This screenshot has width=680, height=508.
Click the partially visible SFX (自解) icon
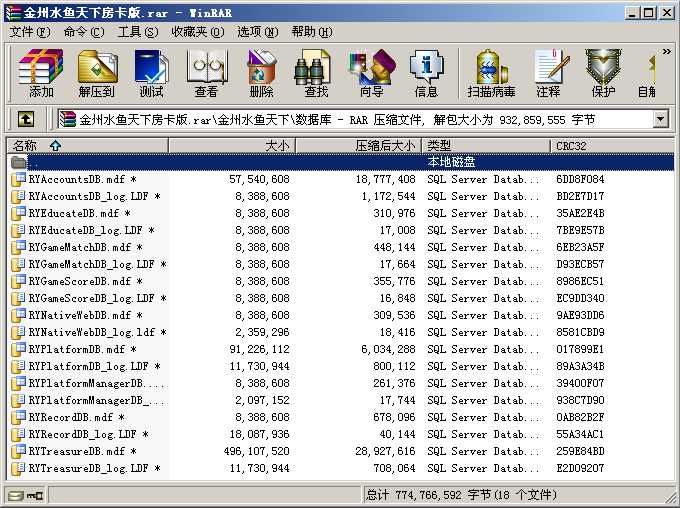click(647, 72)
